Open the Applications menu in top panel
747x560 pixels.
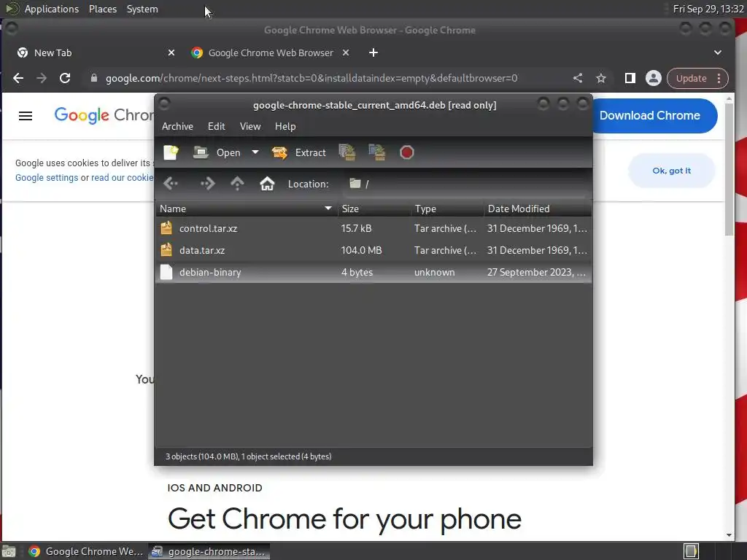tap(52, 9)
